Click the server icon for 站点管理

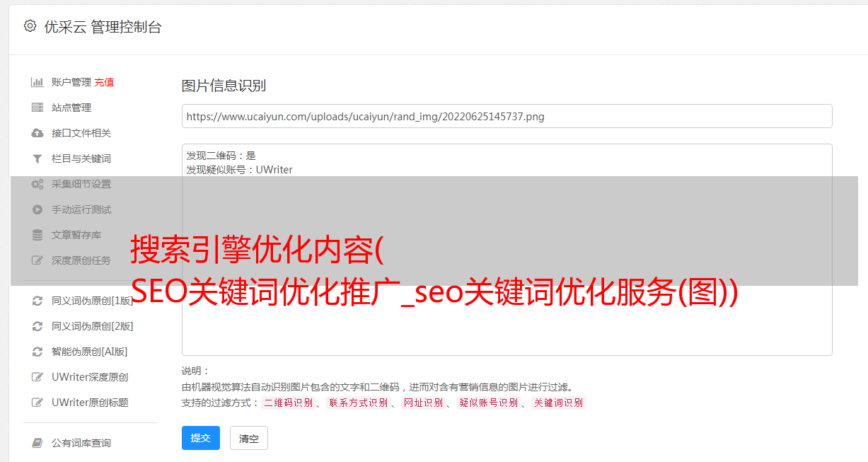37,108
